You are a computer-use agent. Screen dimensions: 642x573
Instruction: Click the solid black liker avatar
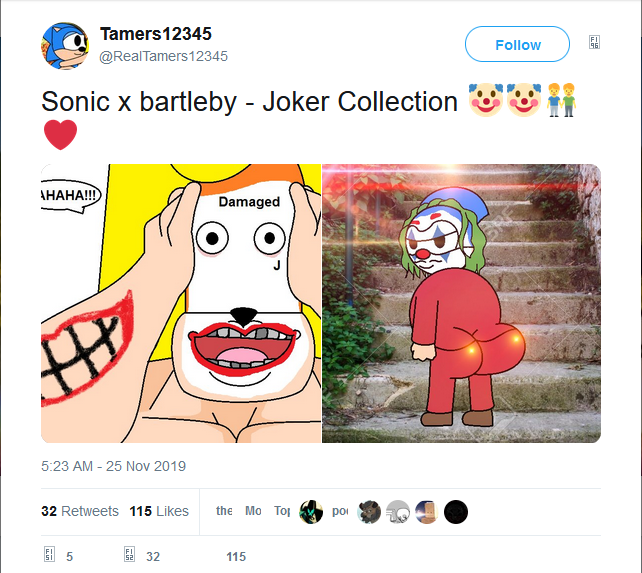[456, 512]
